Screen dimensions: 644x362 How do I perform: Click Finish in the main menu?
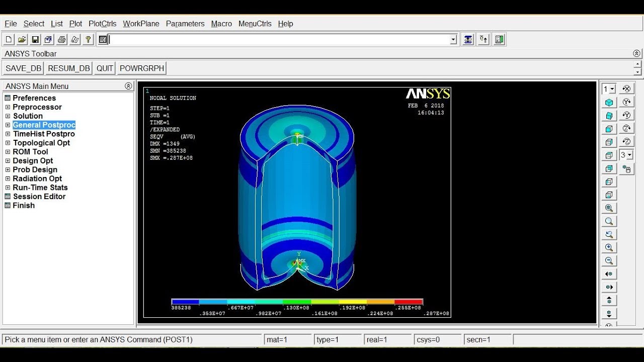[x=24, y=206]
